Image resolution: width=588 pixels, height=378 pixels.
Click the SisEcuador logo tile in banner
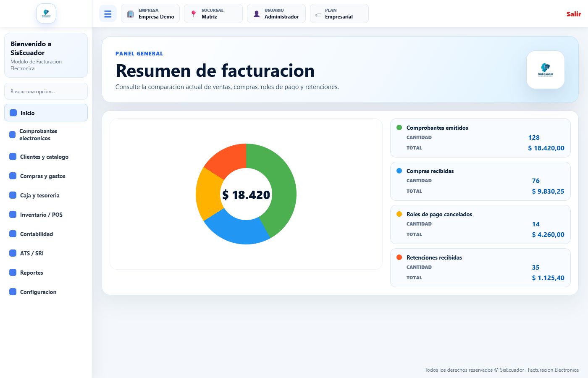(546, 70)
